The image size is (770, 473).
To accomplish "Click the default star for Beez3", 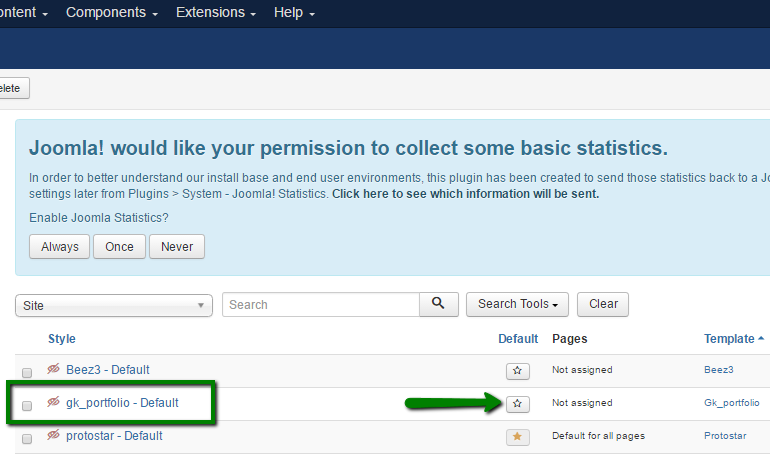I will 518,371.
